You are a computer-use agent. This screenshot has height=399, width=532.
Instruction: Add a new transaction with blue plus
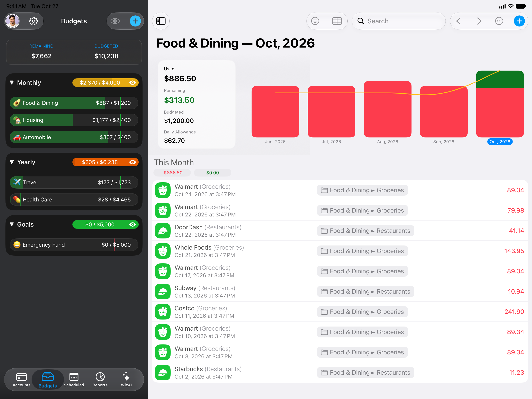(519, 21)
